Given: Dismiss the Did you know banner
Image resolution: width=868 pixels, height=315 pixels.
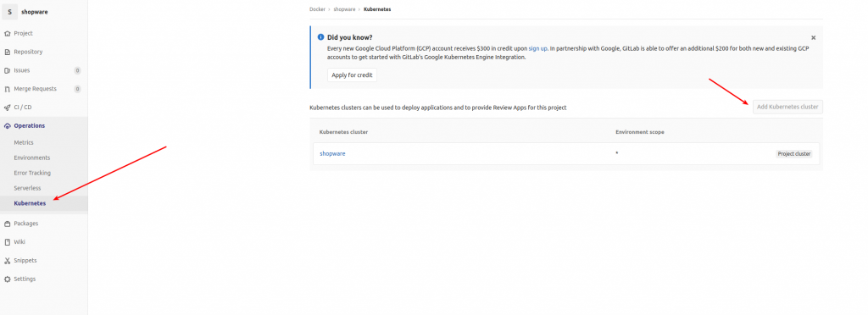Looking at the screenshot, I should (813, 37).
